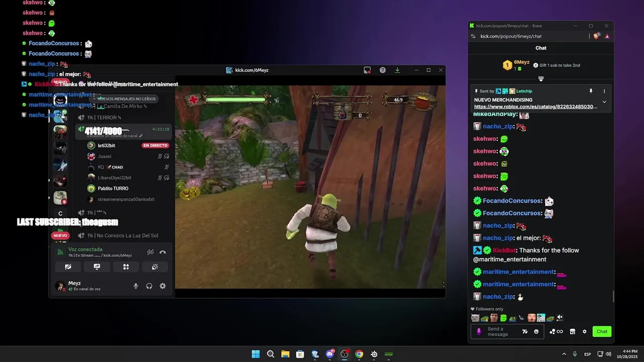The width and height of the screenshot is (644, 362).
Task: Open the 7TV emote picker in message box
Action: (x=525, y=331)
